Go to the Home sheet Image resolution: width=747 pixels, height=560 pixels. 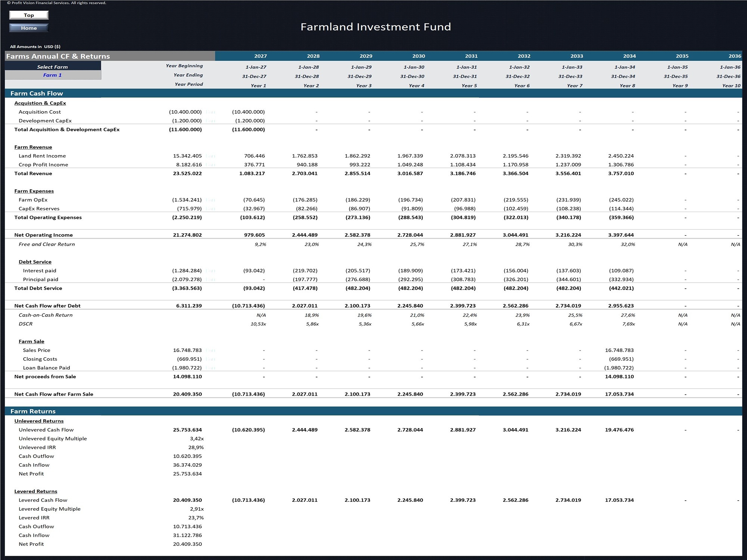coord(29,28)
